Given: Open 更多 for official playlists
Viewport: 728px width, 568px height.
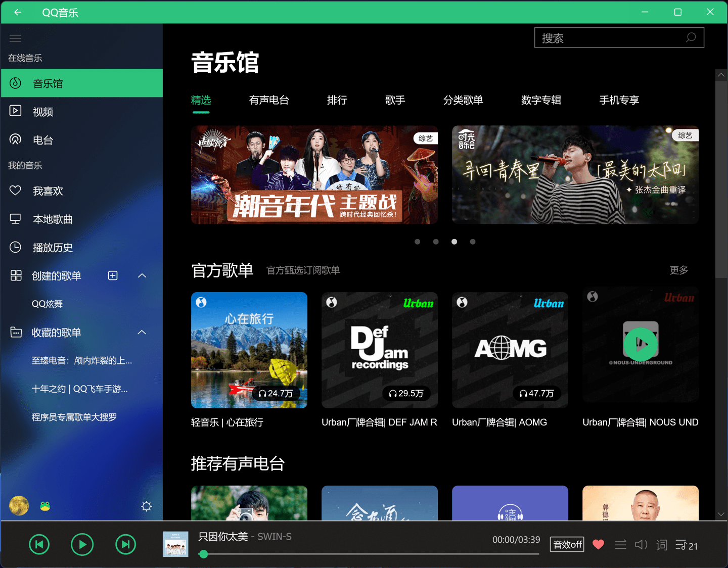Looking at the screenshot, I should (x=678, y=270).
